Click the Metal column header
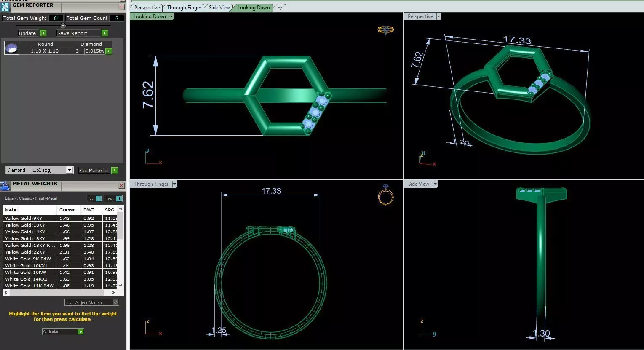Viewport: 644px width, 350px height. pyautogui.click(x=29, y=210)
